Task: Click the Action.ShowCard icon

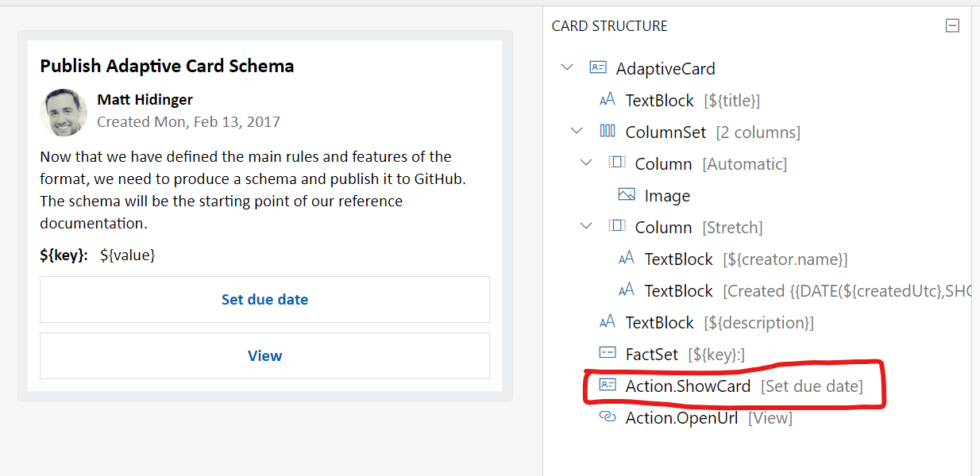Action: [607, 386]
